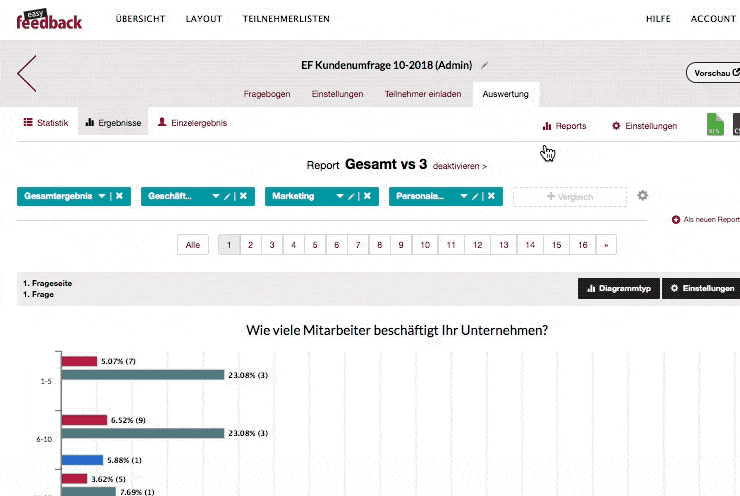Go to page 14
The image size is (740, 496).
[530, 245]
